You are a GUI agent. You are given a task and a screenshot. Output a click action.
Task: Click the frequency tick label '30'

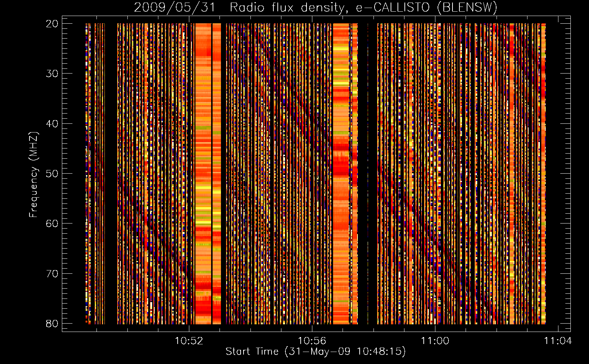(x=52, y=74)
